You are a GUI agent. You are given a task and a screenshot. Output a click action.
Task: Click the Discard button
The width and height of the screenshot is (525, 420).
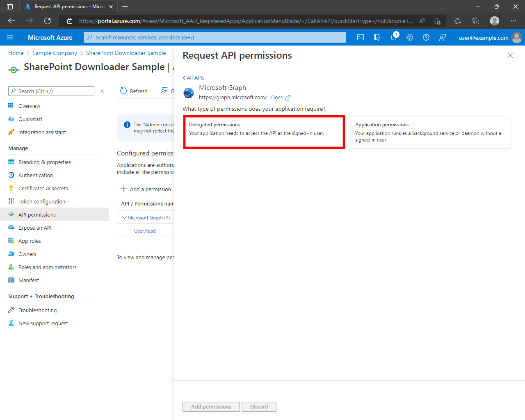[x=259, y=407]
